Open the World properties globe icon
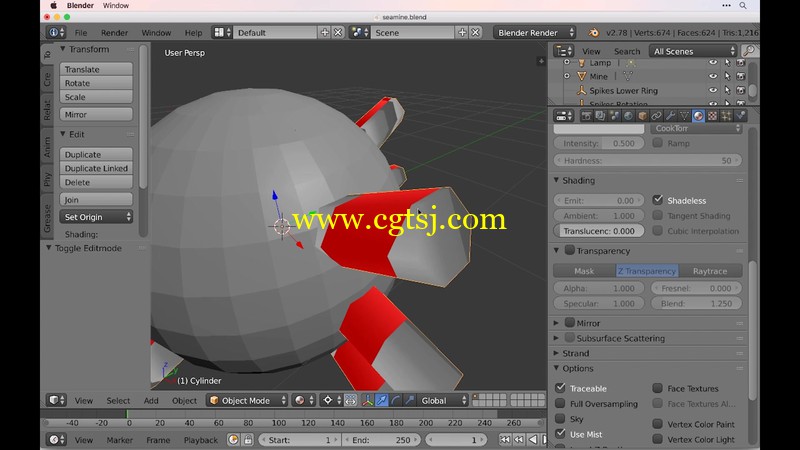Image resolution: width=800 pixels, height=450 pixels. (x=628, y=116)
